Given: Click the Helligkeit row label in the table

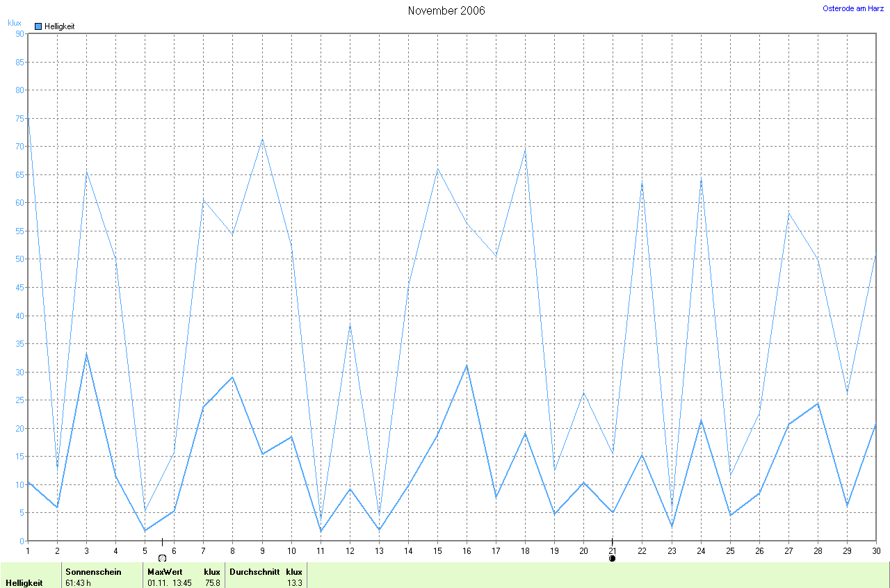Looking at the screenshot, I should 24,583.
